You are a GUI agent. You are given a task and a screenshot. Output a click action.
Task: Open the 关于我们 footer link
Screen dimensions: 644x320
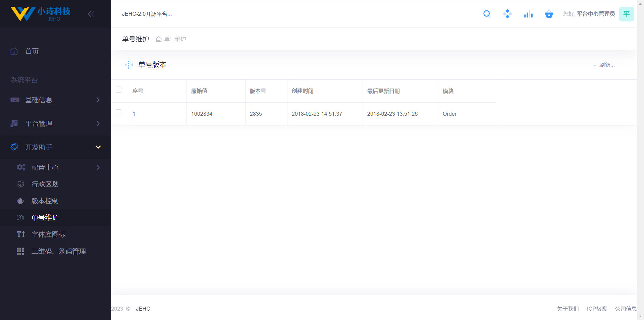click(x=568, y=309)
